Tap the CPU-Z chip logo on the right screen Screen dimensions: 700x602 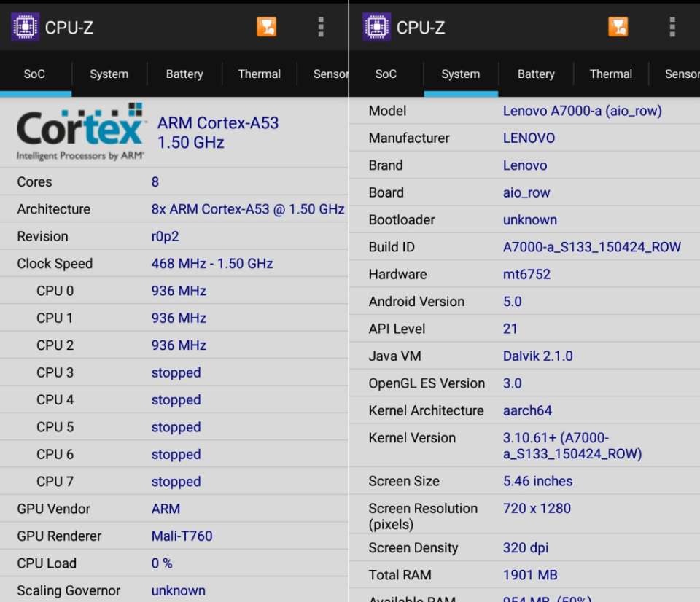click(376, 27)
